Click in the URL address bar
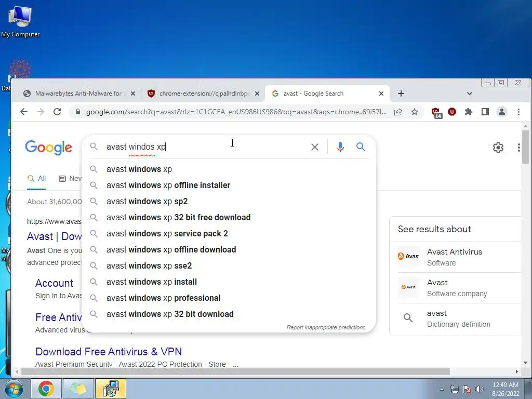Image resolution: width=532 pixels, height=399 pixels. click(x=236, y=112)
